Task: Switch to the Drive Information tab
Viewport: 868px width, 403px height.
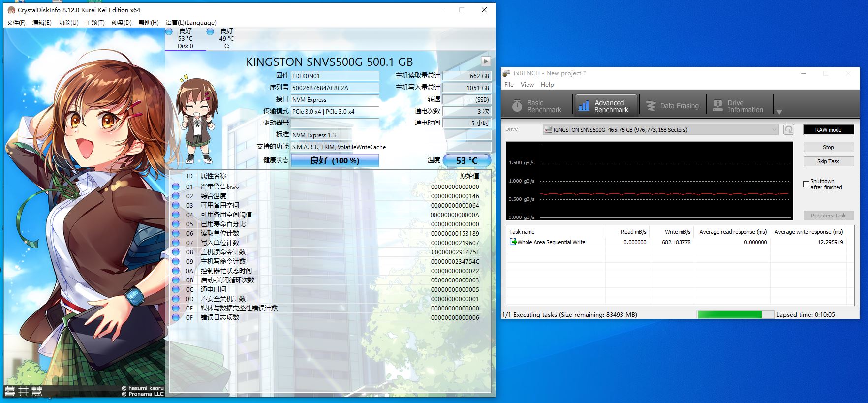Action: click(x=740, y=106)
